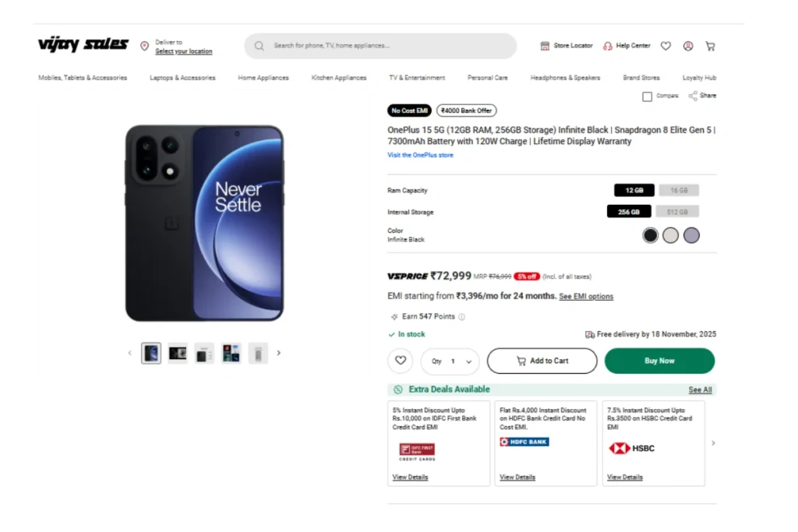Open the shopping cart icon in header
Image resolution: width=798 pixels, height=532 pixels.
[x=710, y=46]
